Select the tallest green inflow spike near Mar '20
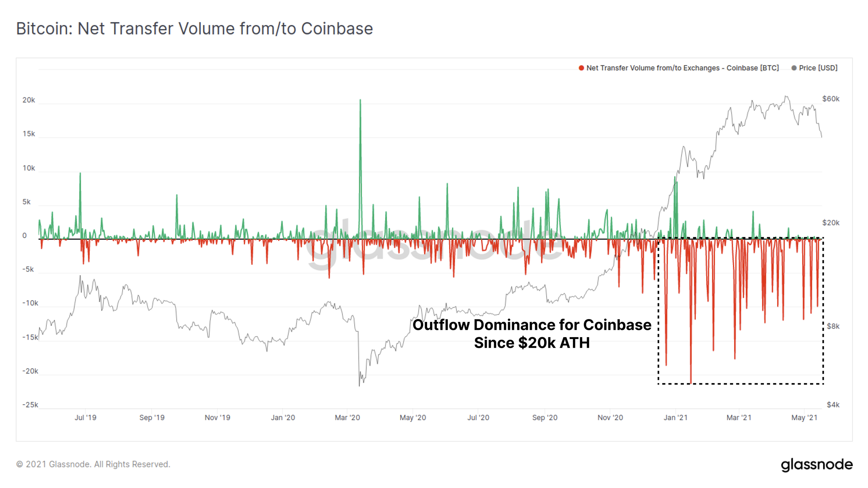 [x=360, y=101]
